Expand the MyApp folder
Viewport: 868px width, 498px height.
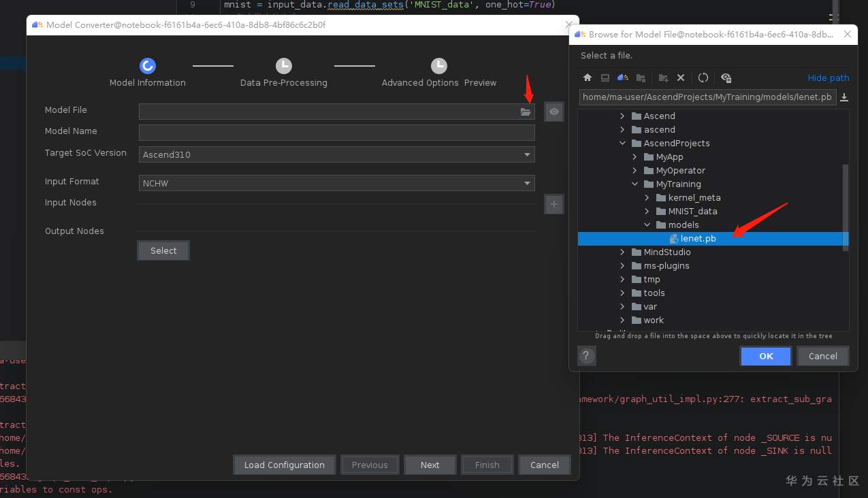point(634,157)
